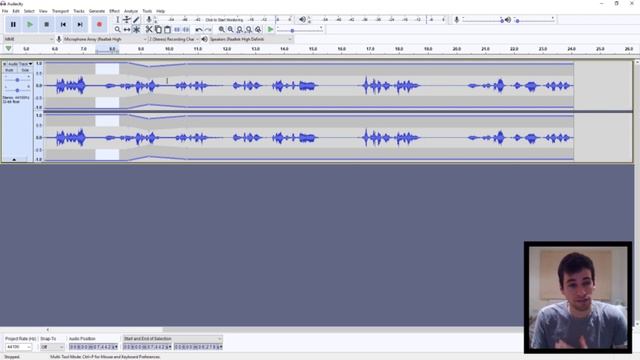The image size is (640, 360).
Task: Toggle the track Solo button
Action: click(x=25, y=70)
